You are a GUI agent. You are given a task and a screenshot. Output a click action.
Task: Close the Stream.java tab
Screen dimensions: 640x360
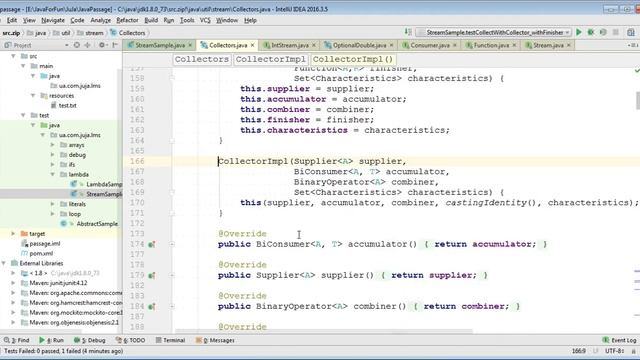[569, 45]
